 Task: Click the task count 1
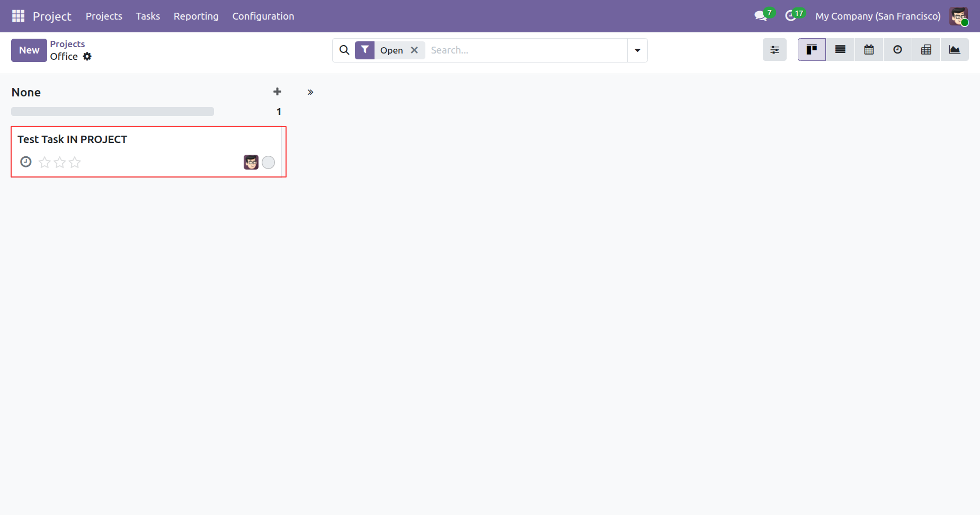tap(279, 111)
